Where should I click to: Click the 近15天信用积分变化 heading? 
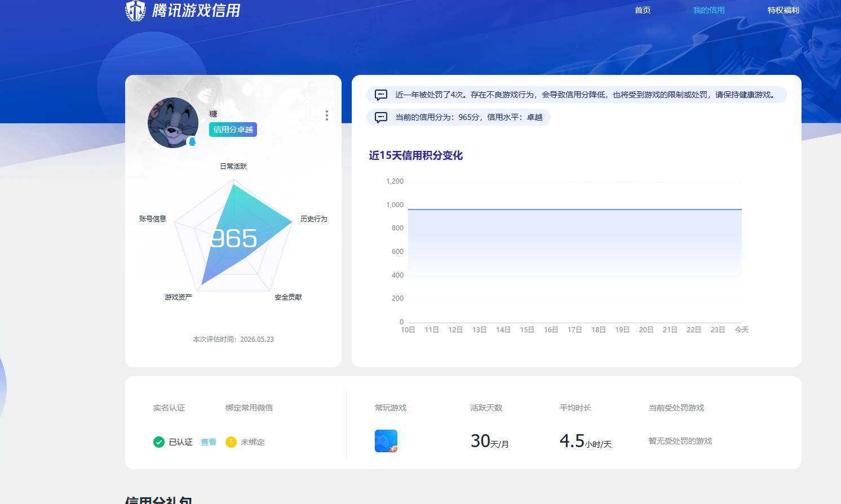click(416, 155)
